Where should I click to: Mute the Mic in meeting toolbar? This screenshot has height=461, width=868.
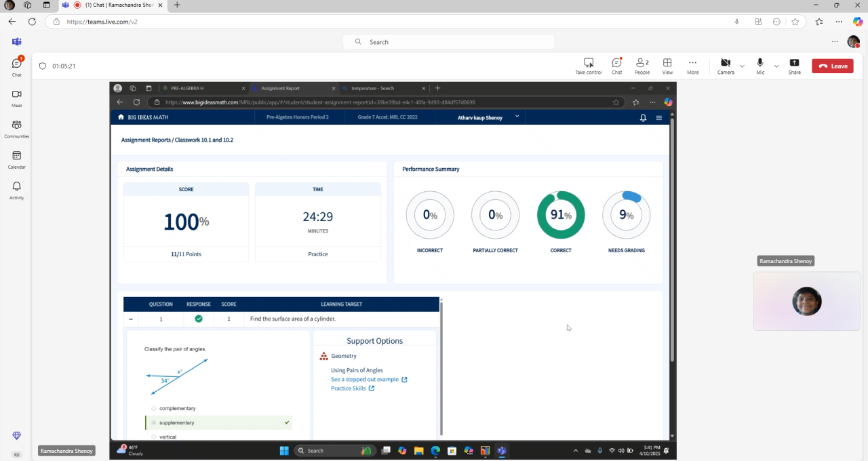point(760,66)
